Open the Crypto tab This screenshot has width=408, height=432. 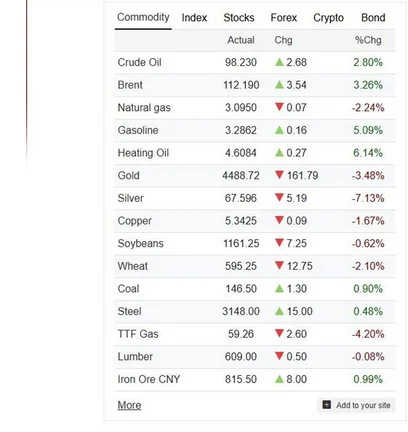pyautogui.click(x=328, y=18)
